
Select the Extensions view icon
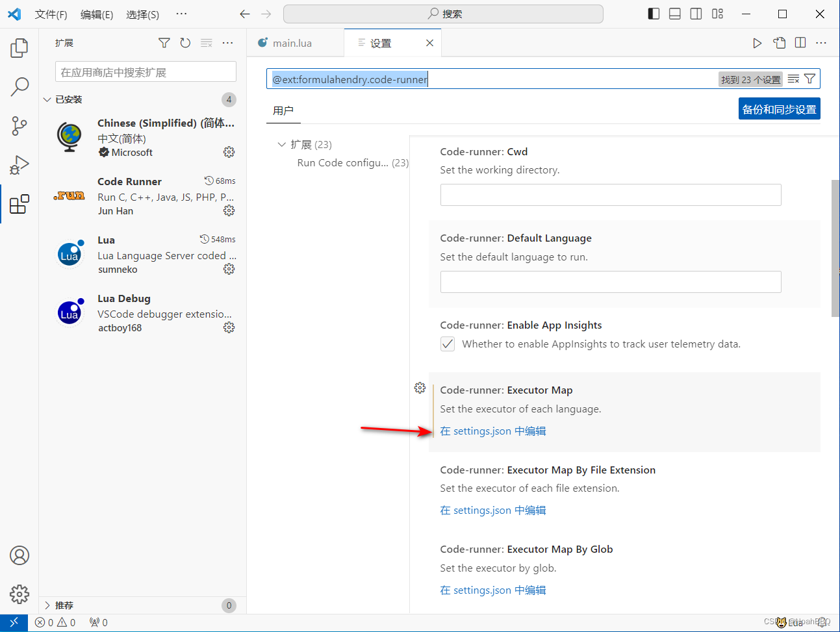pyautogui.click(x=19, y=204)
